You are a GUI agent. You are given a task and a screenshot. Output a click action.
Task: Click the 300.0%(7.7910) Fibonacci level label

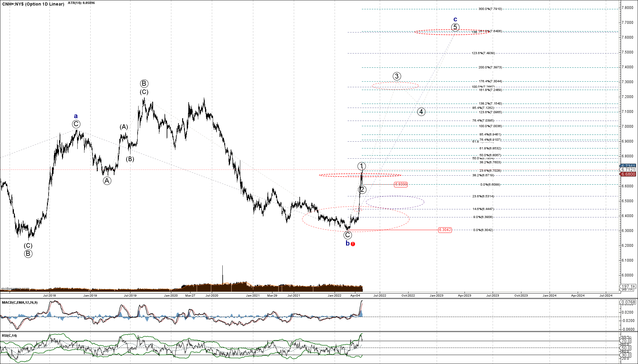[x=490, y=9]
